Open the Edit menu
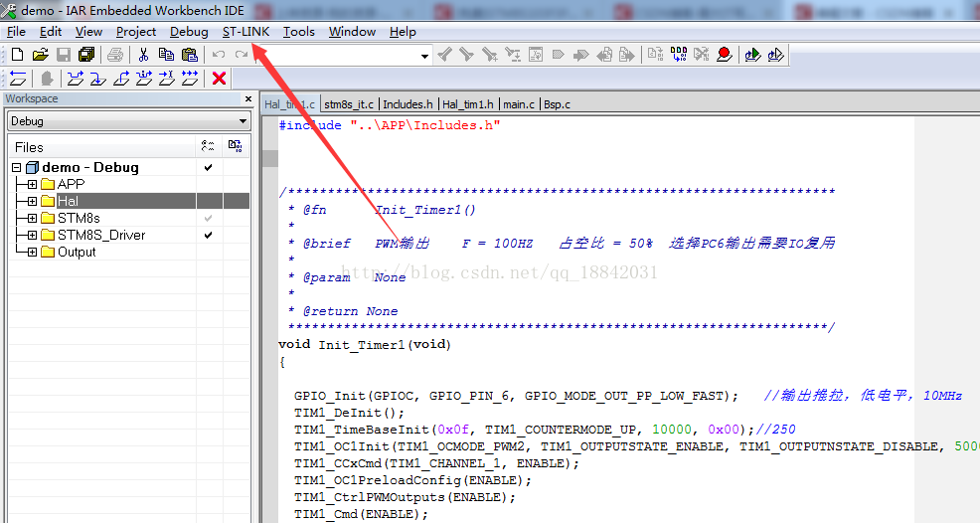The width and height of the screenshot is (980, 523). click(50, 31)
